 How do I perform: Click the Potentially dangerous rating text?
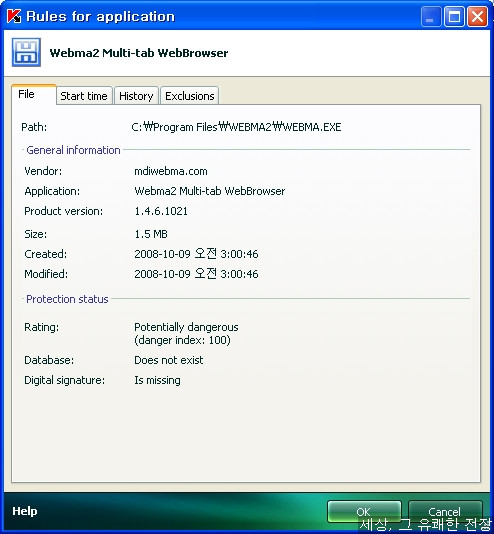186,327
